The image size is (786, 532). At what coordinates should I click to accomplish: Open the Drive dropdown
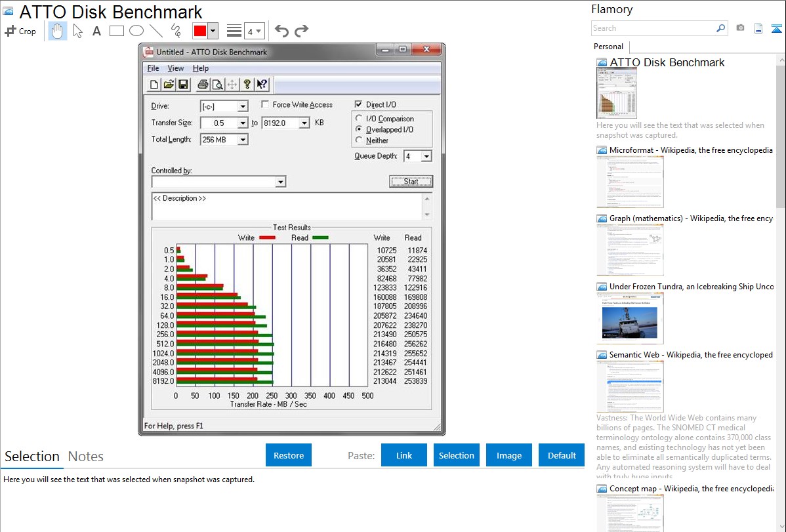coord(243,106)
